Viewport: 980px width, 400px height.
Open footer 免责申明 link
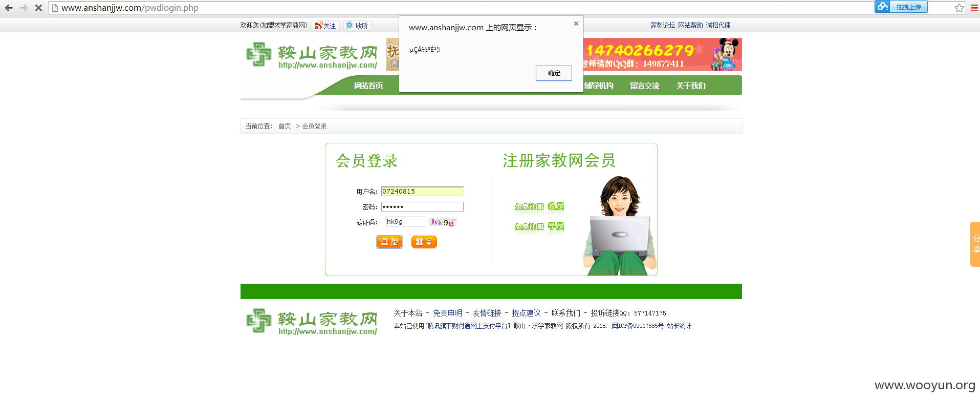click(447, 313)
